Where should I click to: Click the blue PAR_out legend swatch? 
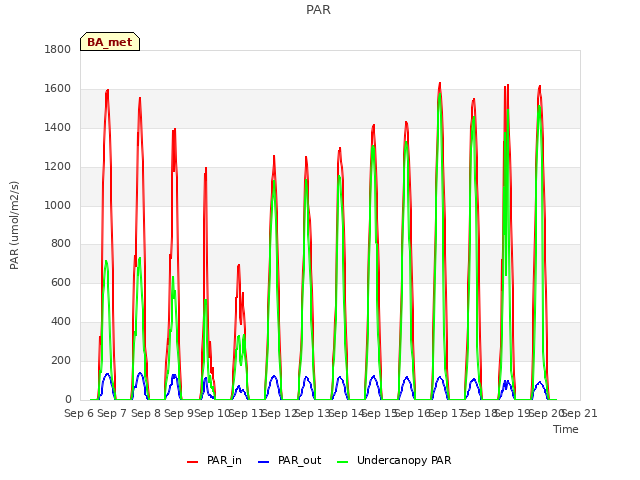[264, 462]
